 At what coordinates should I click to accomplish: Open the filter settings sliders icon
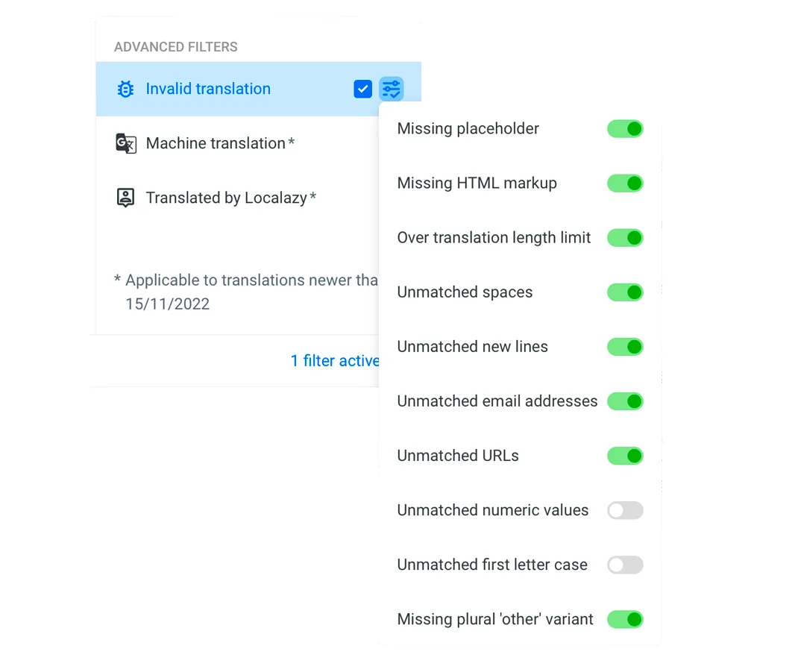coord(391,90)
